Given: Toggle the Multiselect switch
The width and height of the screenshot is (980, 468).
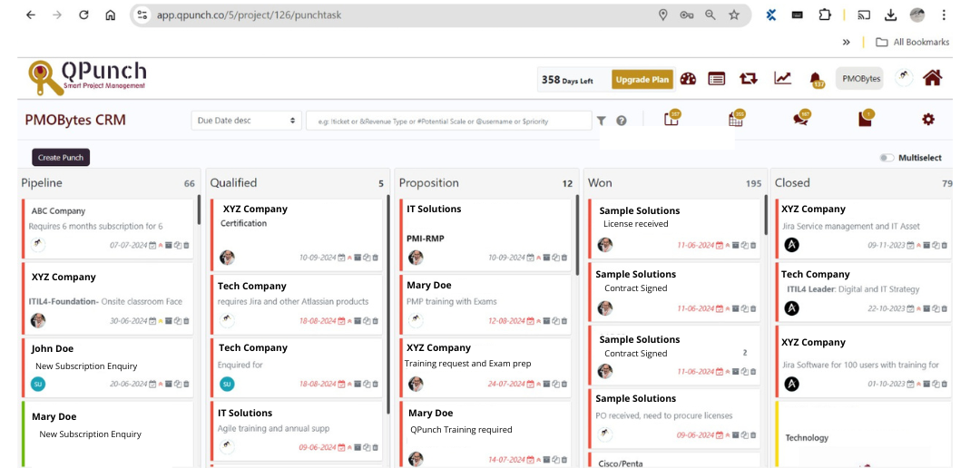Looking at the screenshot, I should point(887,158).
